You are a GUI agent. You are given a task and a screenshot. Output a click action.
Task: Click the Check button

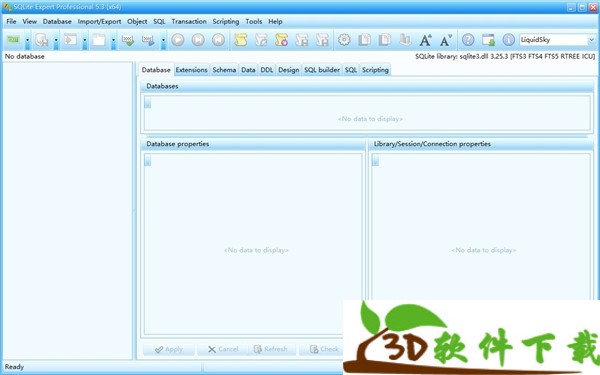pyautogui.click(x=324, y=349)
